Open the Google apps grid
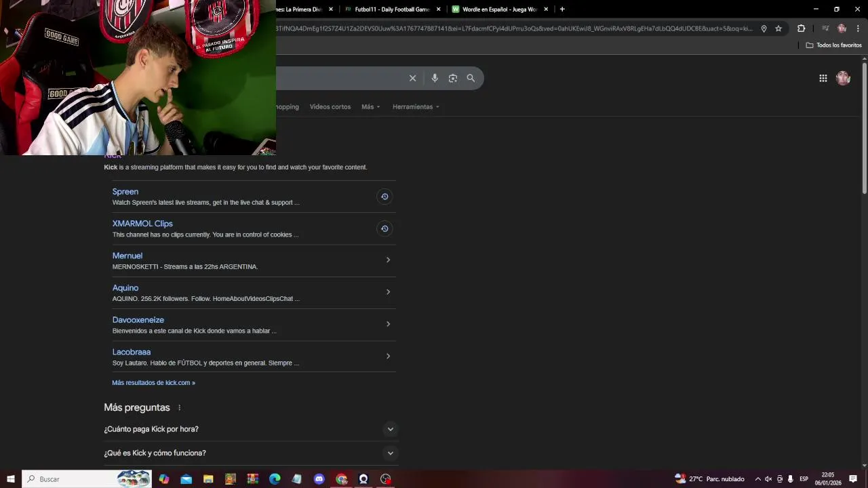 pyautogui.click(x=823, y=78)
